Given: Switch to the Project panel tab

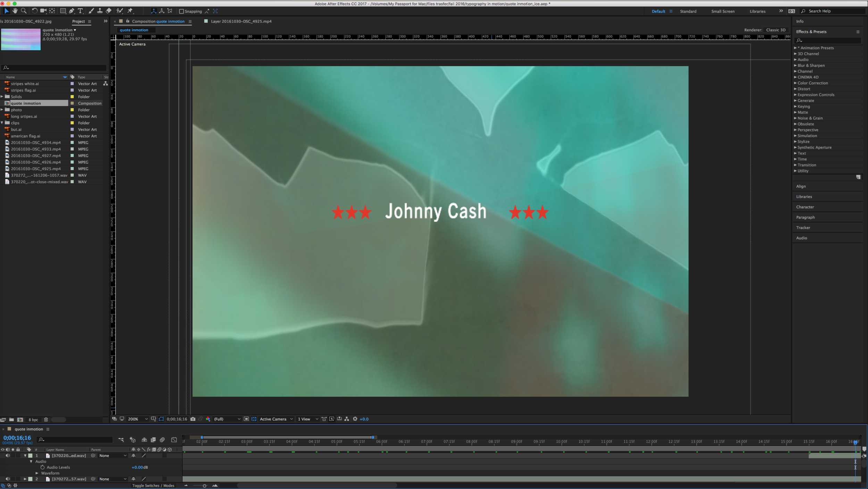Looking at the screenshot, I should [78, 22].
